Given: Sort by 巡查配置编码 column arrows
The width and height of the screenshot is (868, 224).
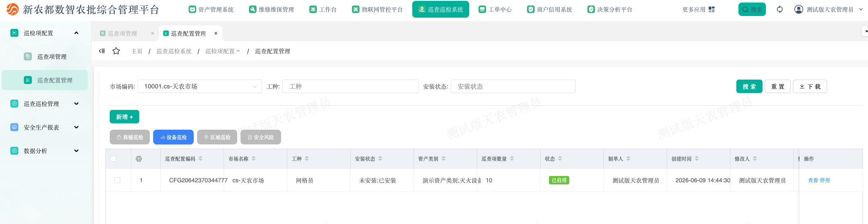Looking at the screenshot, I should (x=200, y=159).
